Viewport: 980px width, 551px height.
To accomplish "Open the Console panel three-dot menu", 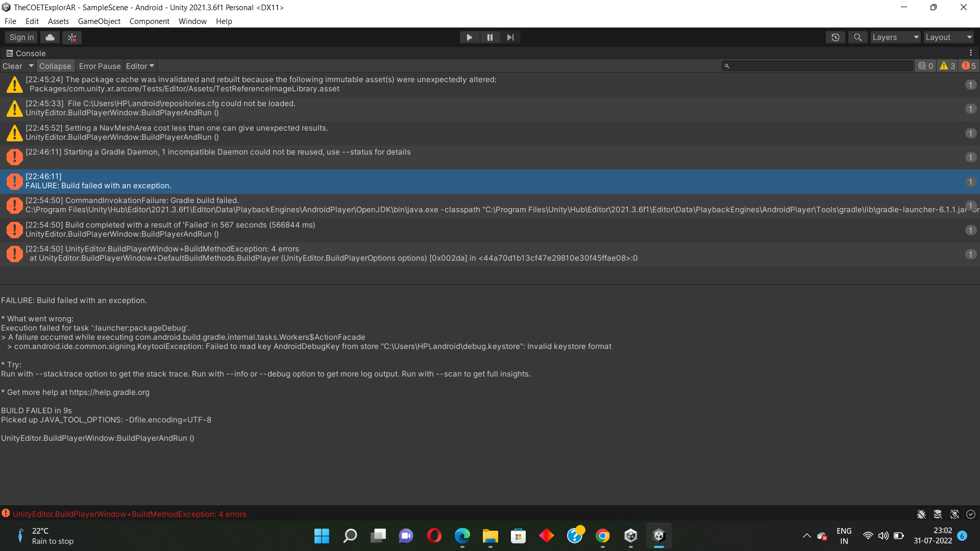I will tap(970, 53).
